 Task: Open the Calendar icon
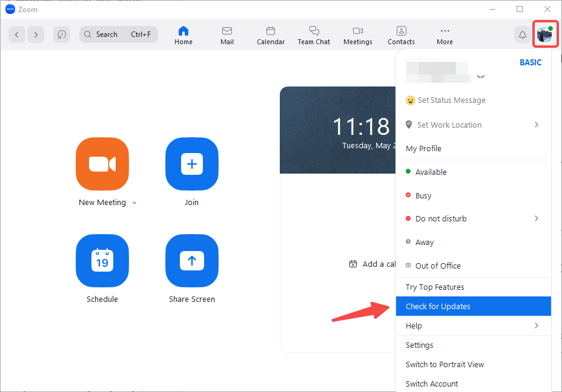click(270, 34)
